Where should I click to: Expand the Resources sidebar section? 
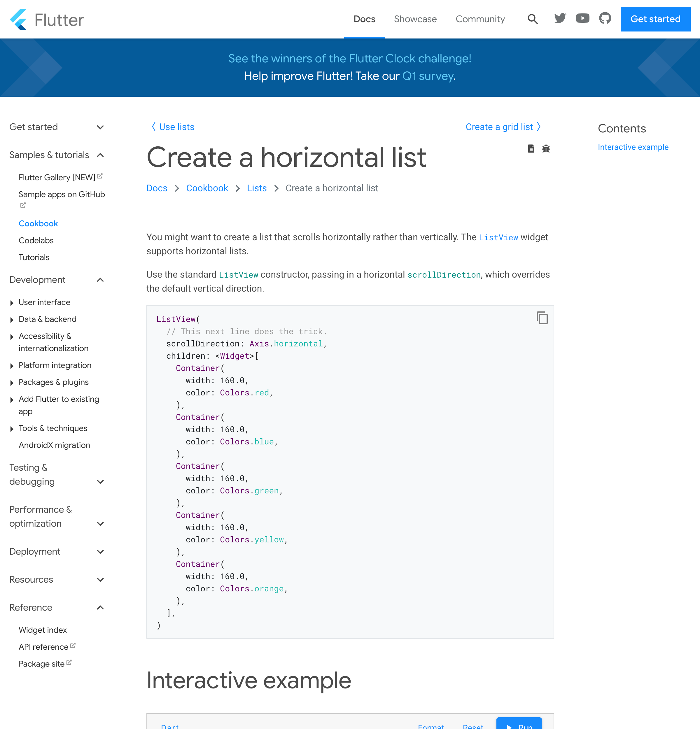(x=57, y=579)
